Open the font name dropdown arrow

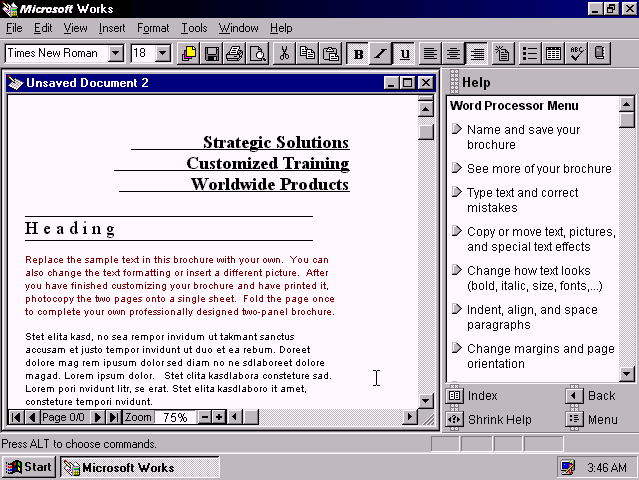116,53
